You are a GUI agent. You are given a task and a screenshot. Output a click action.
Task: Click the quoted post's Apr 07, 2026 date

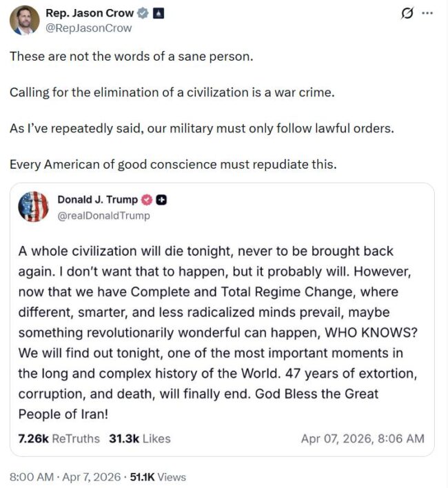tap(363, 438)
